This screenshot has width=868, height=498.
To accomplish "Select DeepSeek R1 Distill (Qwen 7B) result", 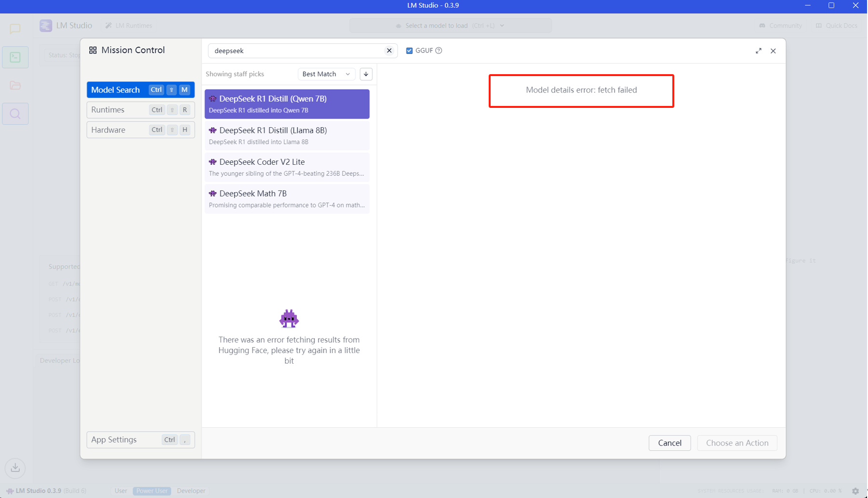I will (287, 104).
